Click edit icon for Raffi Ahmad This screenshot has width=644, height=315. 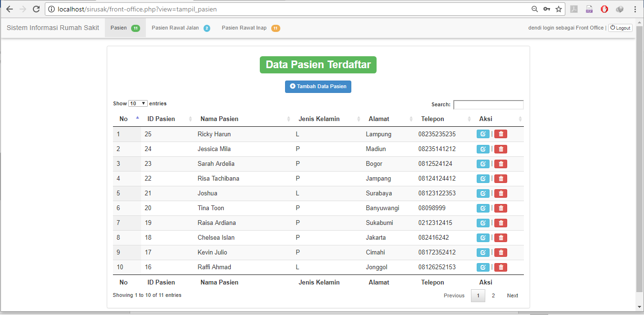click(x=483, y=267)
